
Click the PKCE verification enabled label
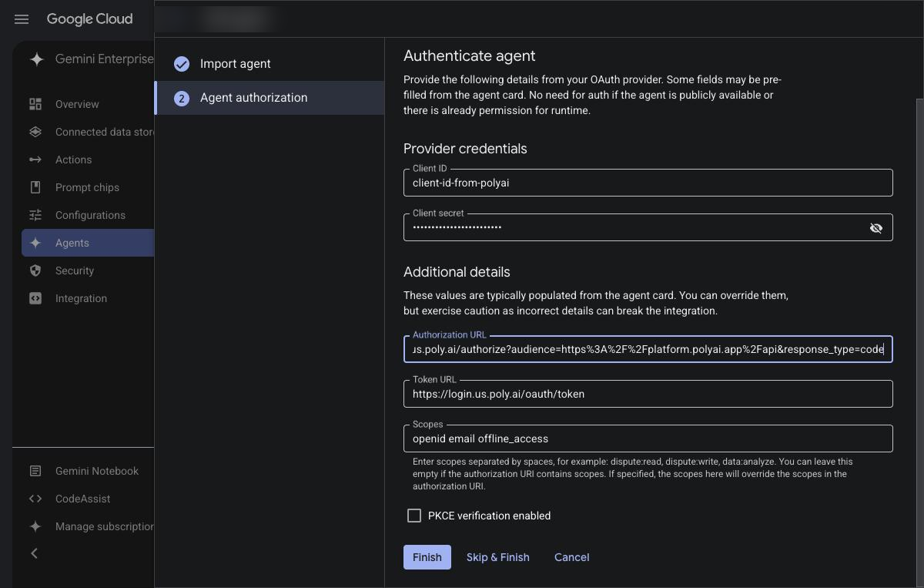(x=490, y=516)
